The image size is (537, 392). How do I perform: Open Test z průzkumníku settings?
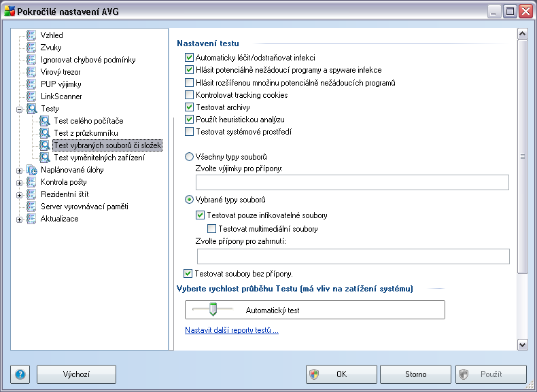[x=86, y=133]
